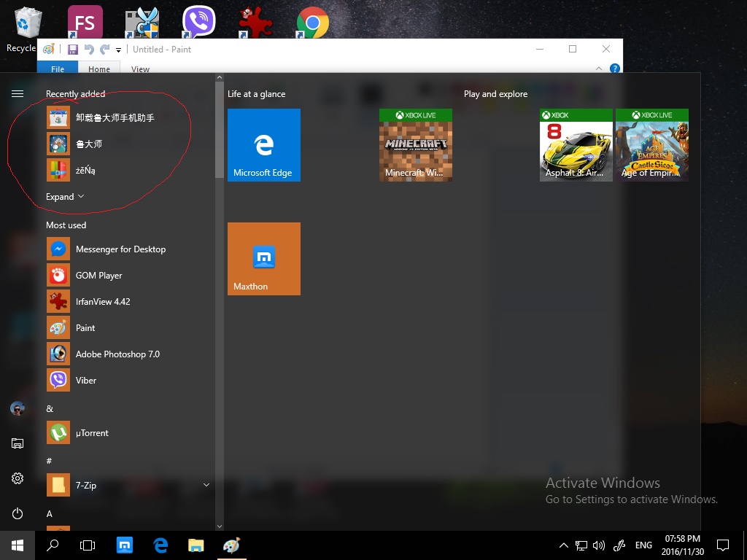Screen dimensions: 747x560
Task: Click app list scrollbar down arrow
Action: 219,526
